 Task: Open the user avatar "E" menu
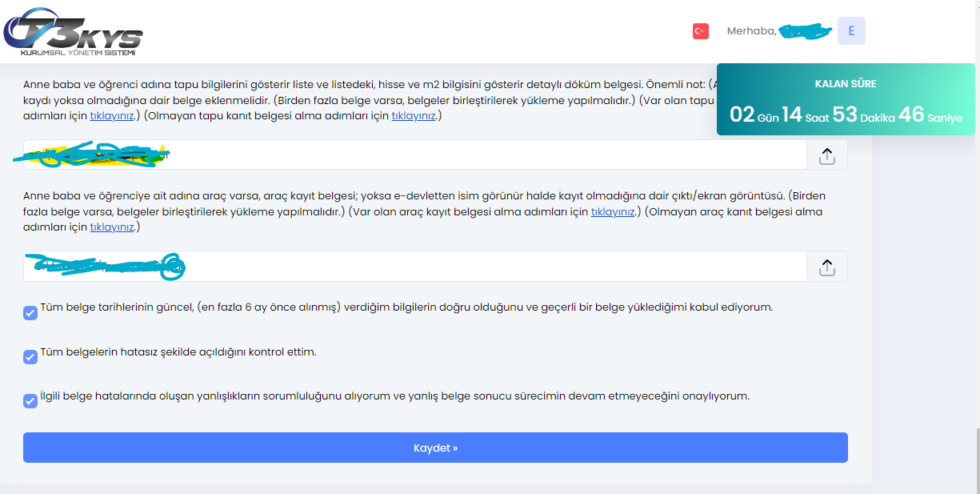click(851, 31)
